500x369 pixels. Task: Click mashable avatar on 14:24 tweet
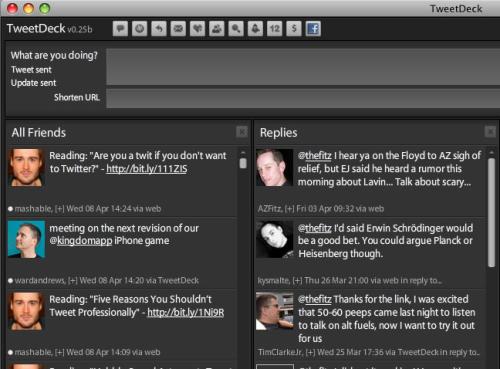point(26,167)
